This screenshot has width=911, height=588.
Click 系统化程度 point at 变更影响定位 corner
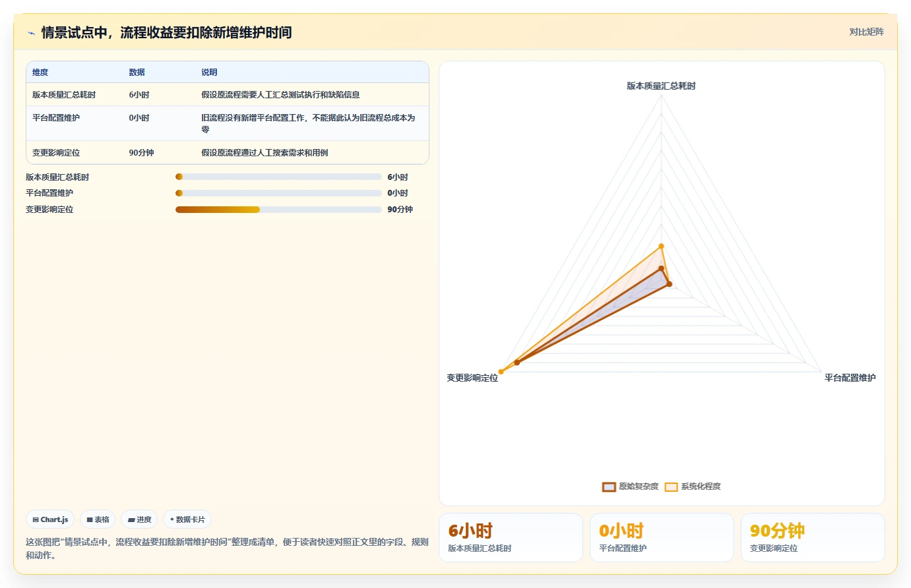pos(501,372)
